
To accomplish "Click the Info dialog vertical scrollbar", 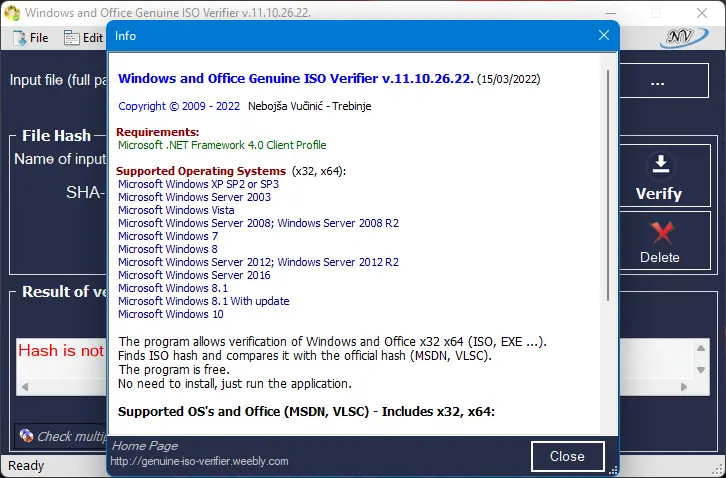I will tap(608, 185).
